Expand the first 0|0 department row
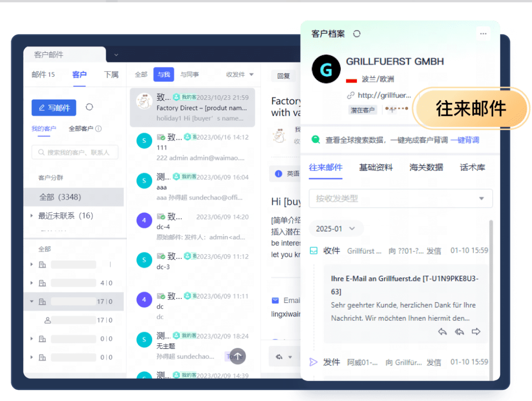This screenshot has width=532, height=401. 31,339
